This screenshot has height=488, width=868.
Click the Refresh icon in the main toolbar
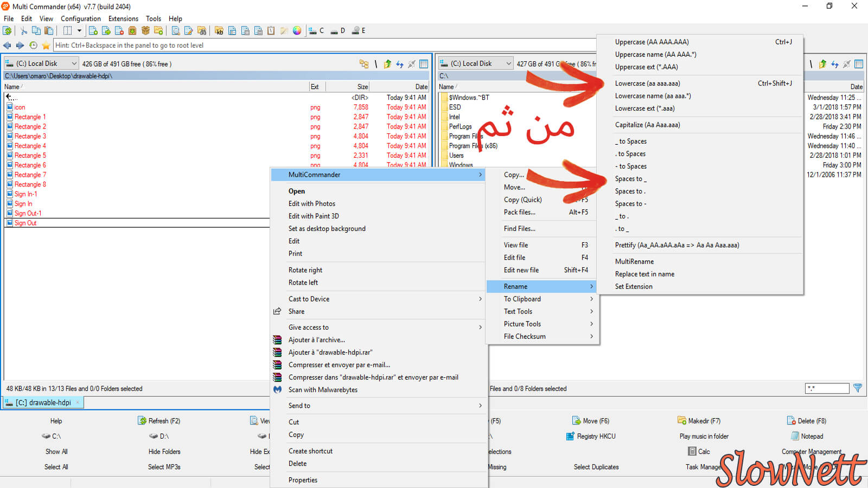pos(7,31)
